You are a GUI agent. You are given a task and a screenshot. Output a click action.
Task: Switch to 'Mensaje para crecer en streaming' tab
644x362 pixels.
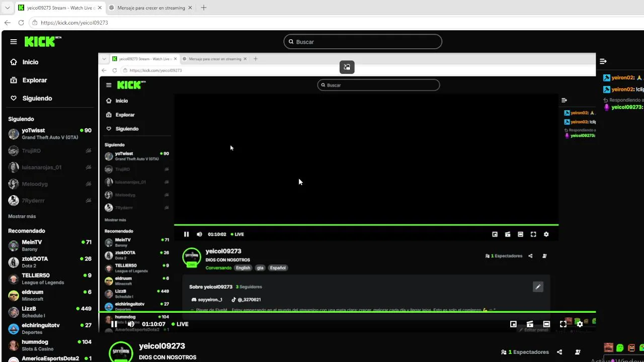[x=151, y=8]
